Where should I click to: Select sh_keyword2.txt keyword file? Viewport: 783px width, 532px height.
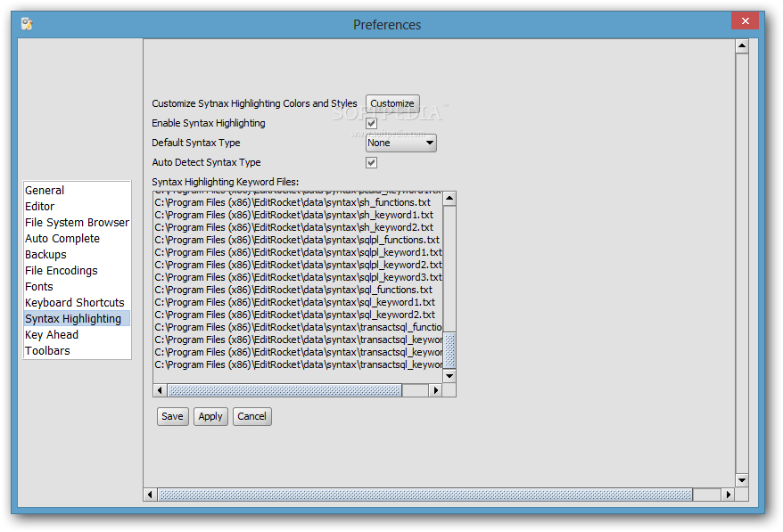click(x=298, y=227)
